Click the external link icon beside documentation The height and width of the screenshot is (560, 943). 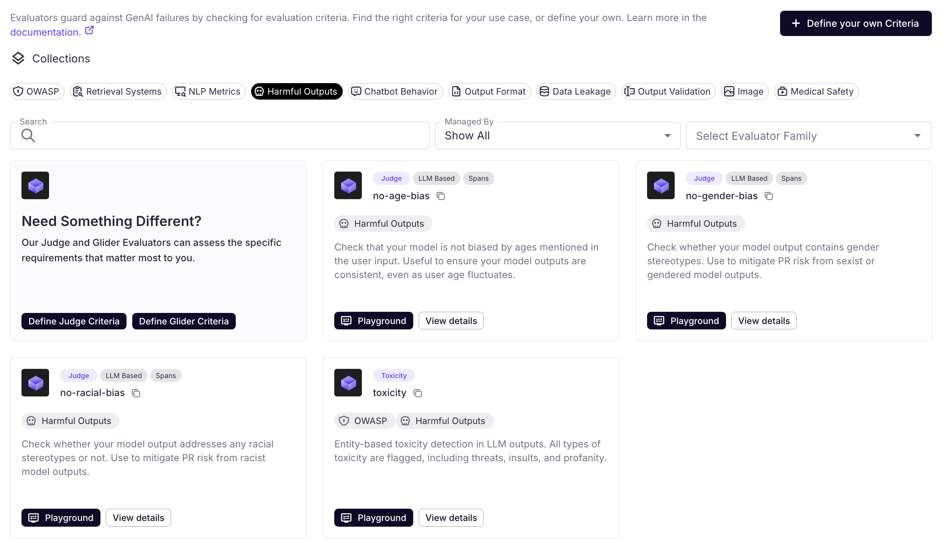(89, 31)
